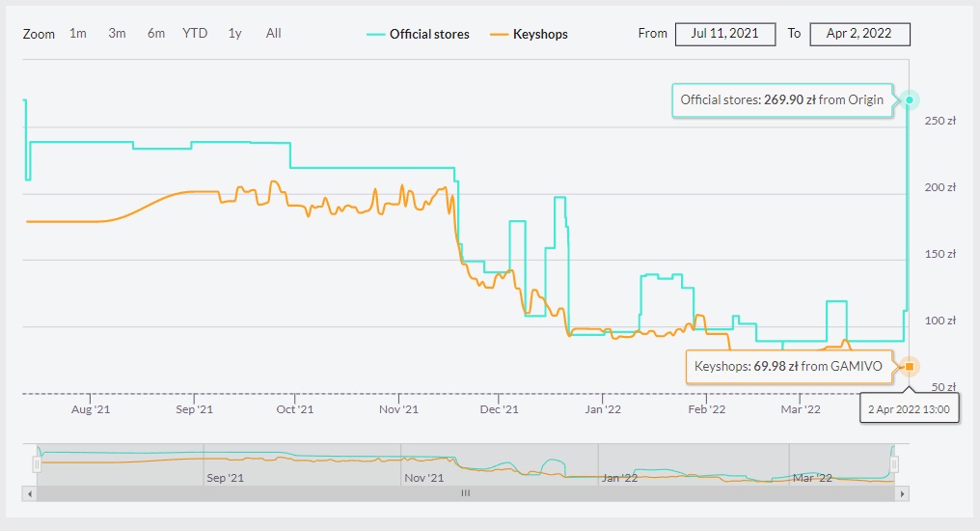Toggle Official stores series in legend
The image size is (980, 531).
(x=419, y=34)
